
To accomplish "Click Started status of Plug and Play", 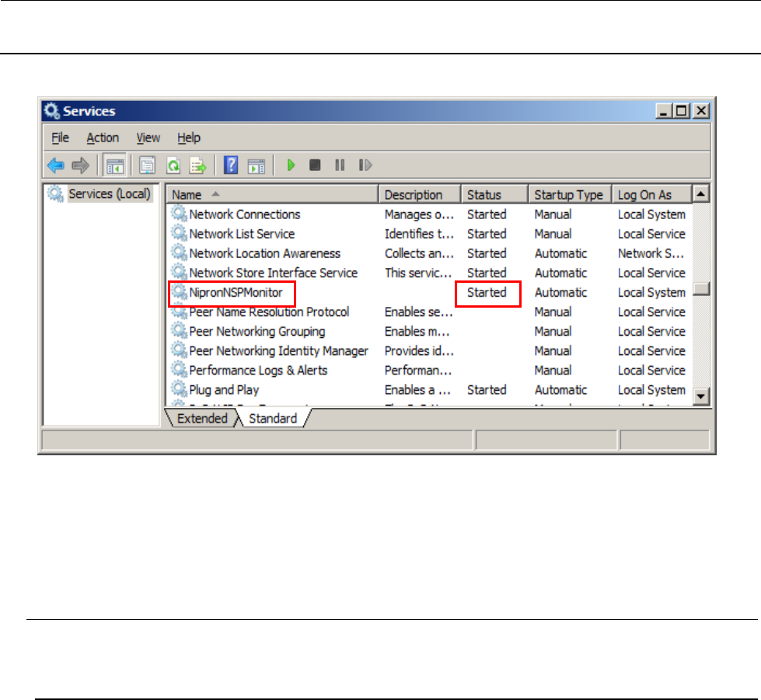I will point(487,390).
